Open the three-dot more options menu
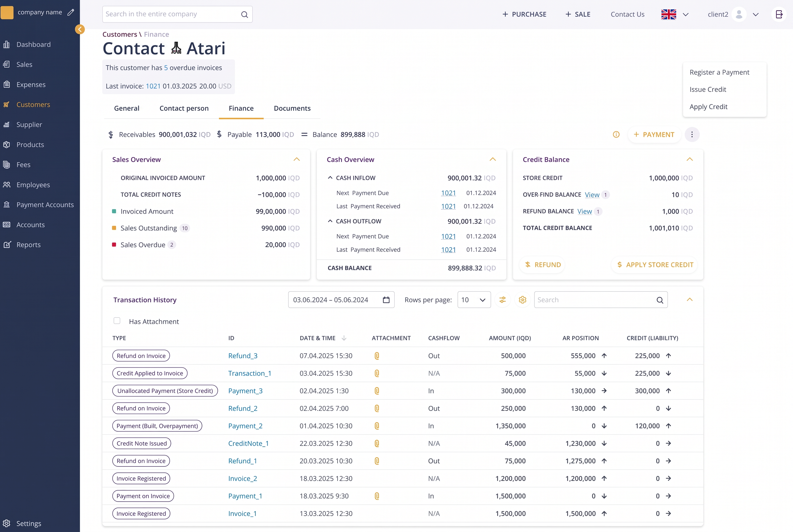Image resolution: width=793 pixels, height=532 pixels. (692, 135)
